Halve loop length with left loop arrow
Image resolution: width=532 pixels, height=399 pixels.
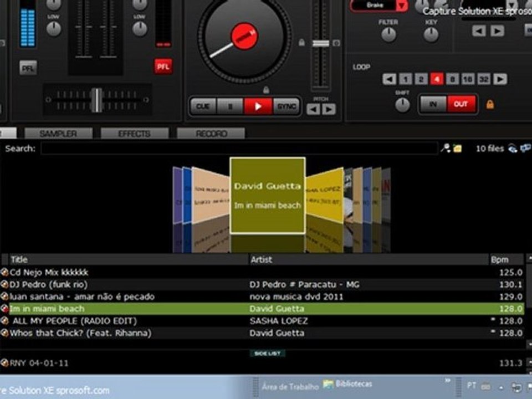[x=389, y=79]
